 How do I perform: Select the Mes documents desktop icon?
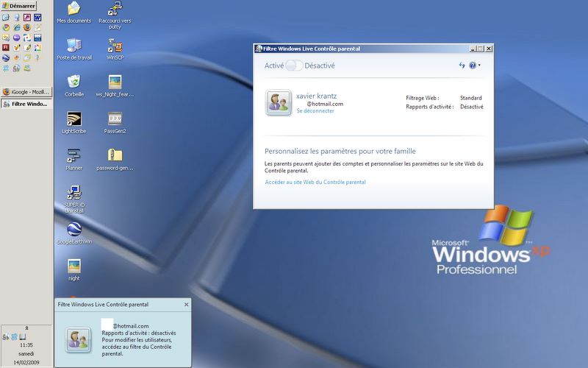(74, 13)
